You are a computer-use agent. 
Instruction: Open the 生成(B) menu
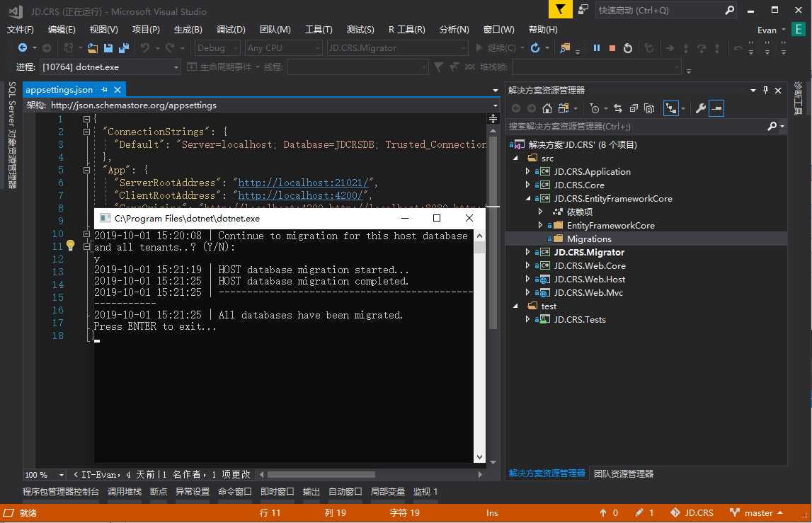188,30
